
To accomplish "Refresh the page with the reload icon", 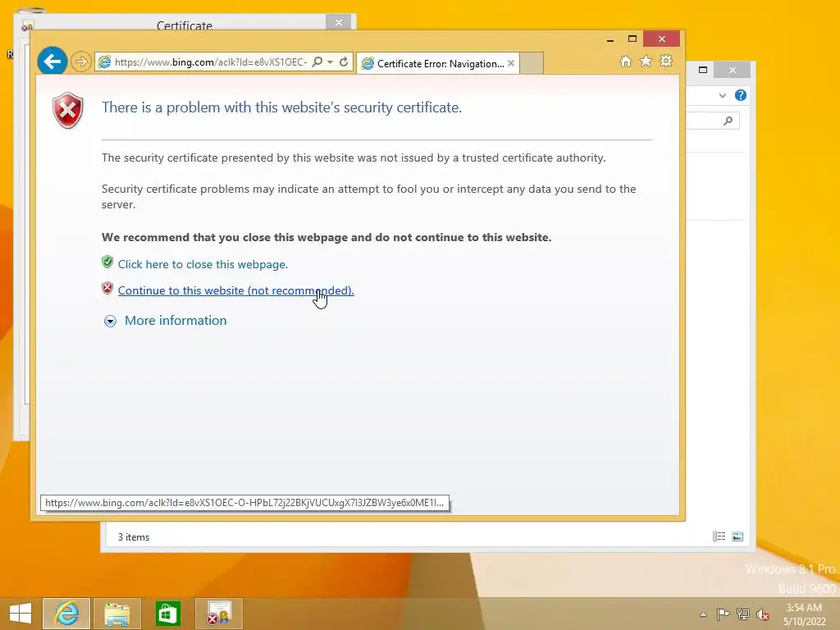I will click(344, 62).
